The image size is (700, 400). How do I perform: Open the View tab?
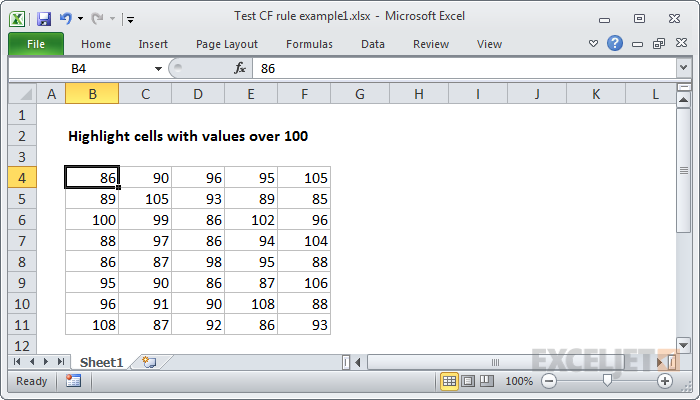click(x=489, y=44)
